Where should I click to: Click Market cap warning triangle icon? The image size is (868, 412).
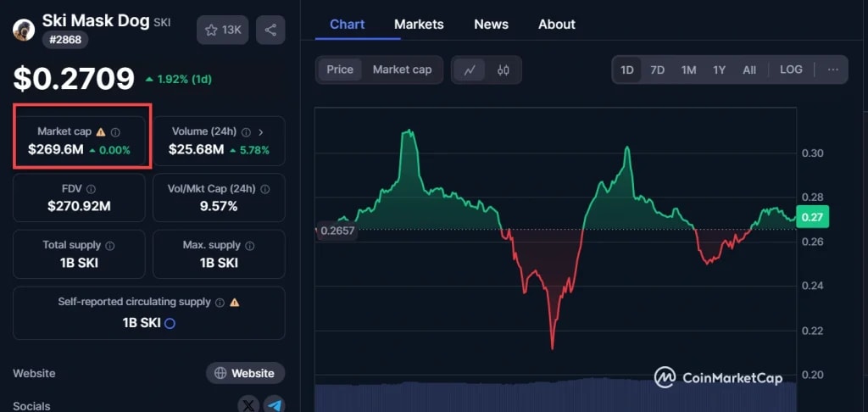tap(101, 132)
